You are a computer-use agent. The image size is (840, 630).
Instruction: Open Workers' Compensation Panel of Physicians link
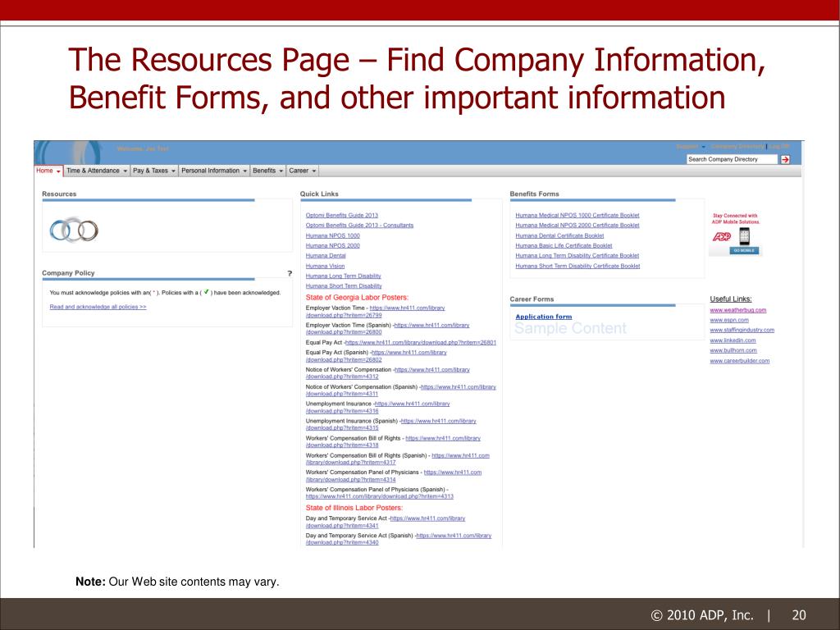point(453,473)
